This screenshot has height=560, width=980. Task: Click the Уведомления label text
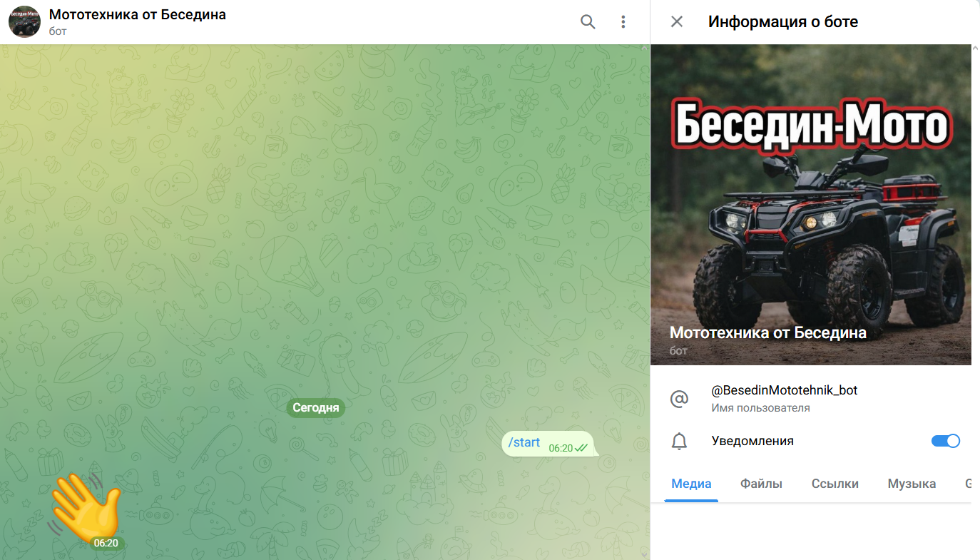click(x=752, y=441)
